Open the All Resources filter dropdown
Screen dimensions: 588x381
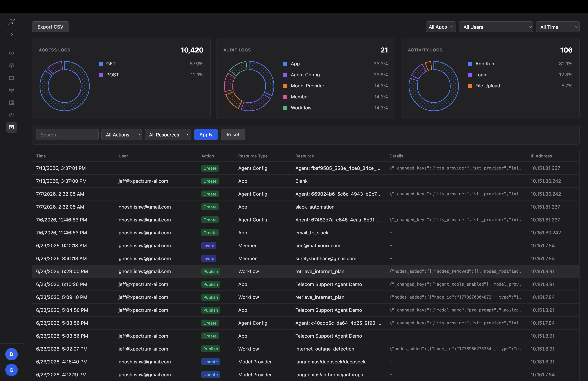(x=168, y=135)
